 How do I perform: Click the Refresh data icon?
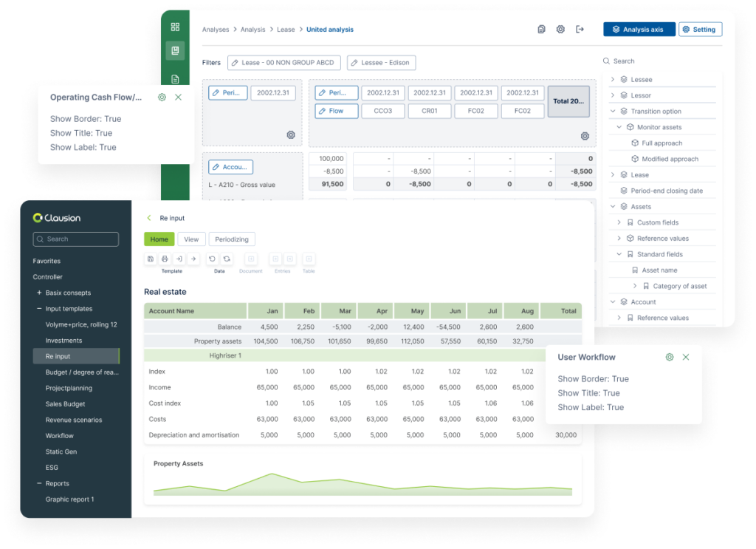(227, 259)
